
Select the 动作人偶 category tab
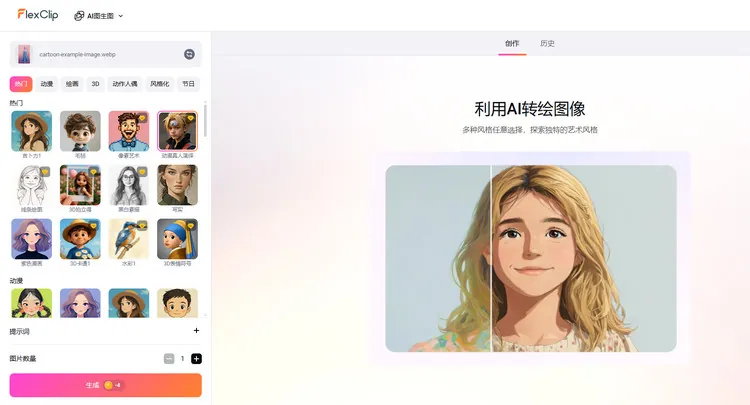[x=125, y=84]
